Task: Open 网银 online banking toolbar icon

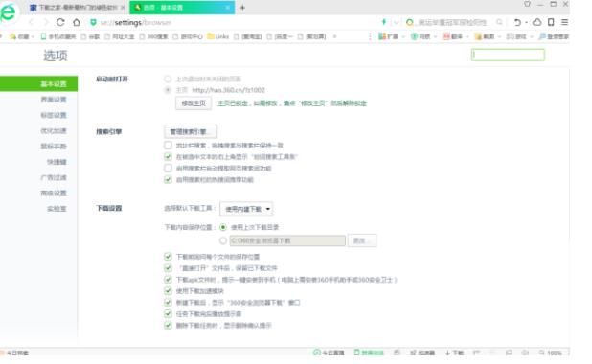Action: pos(421,36)
